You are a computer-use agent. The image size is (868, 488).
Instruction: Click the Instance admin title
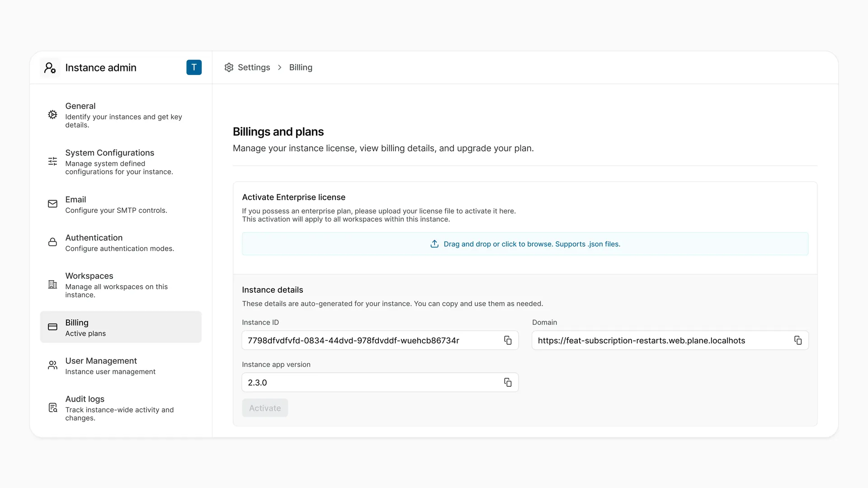[x=101, y=68]
